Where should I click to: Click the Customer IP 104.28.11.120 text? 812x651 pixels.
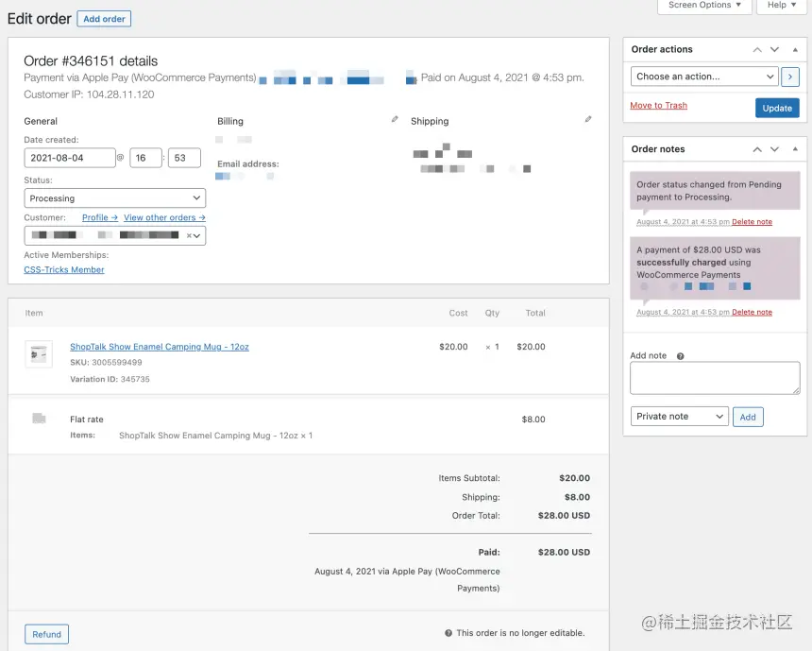coord(89,94)
